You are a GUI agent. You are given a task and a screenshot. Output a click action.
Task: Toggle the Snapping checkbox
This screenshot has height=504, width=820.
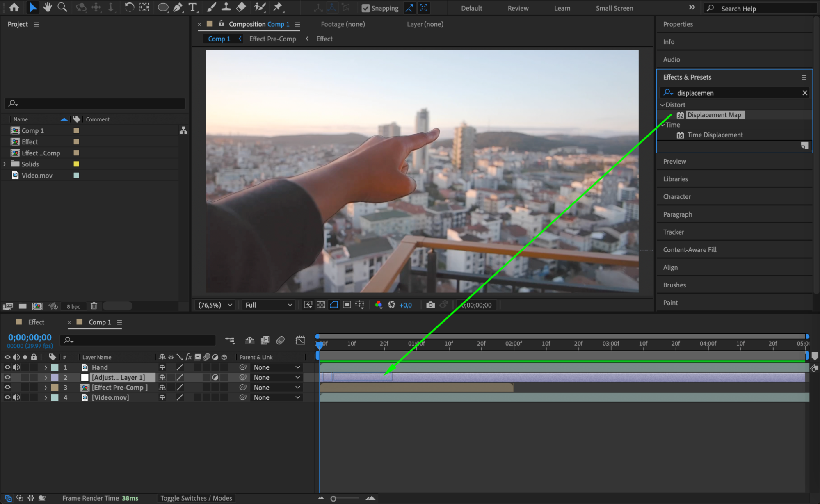[365, 8]
